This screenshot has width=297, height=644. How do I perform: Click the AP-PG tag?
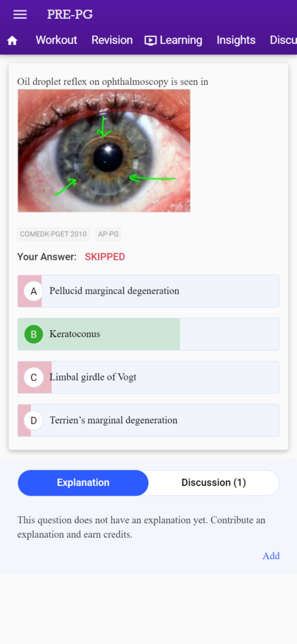[x=108, y=234]
